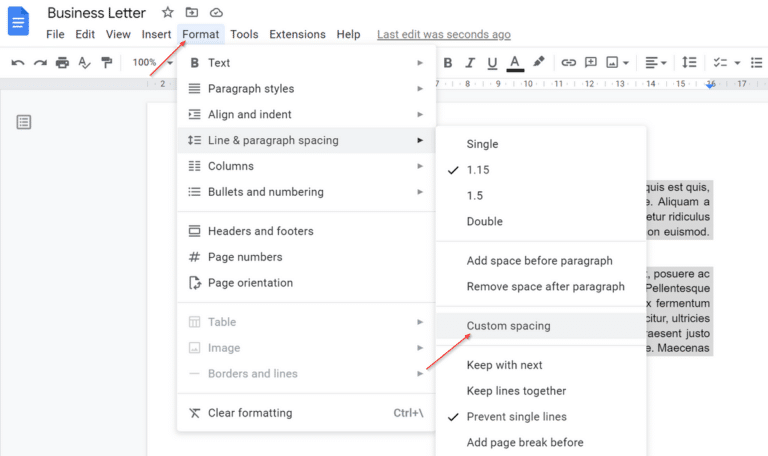This screenshot has height=456, width=768.
Task: Select the paint format roller icon
Action: click(107, 62)
